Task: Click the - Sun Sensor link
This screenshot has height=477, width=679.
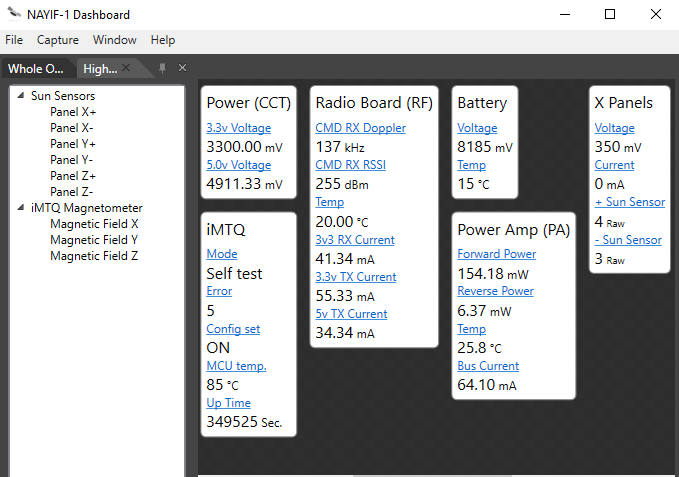Action: 628,240
